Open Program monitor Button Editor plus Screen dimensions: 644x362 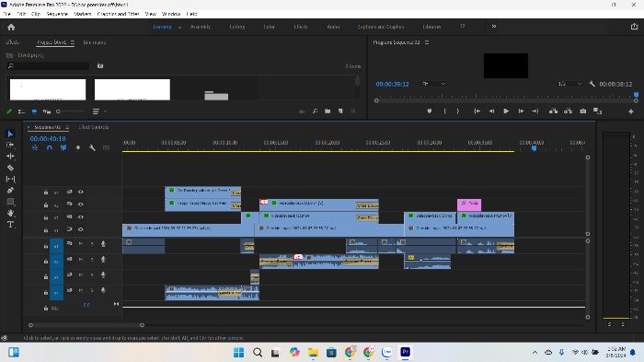coord(631,111)
